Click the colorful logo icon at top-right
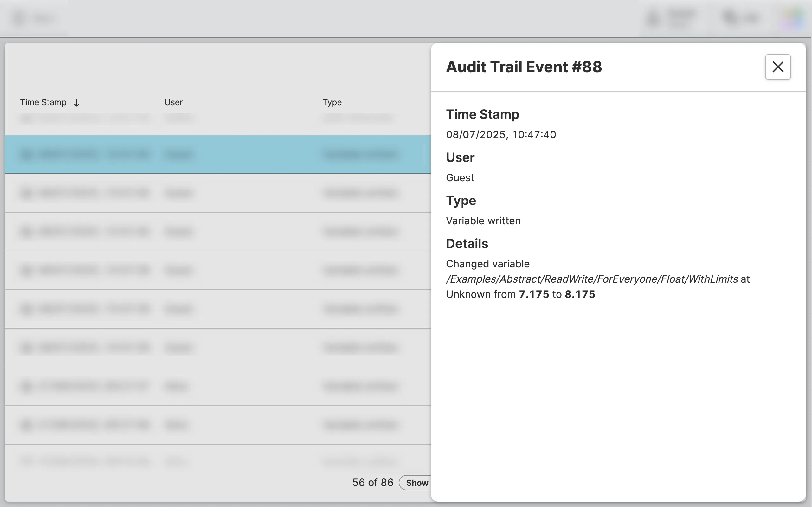The image size is (812, 507). (x=793, y=18)
